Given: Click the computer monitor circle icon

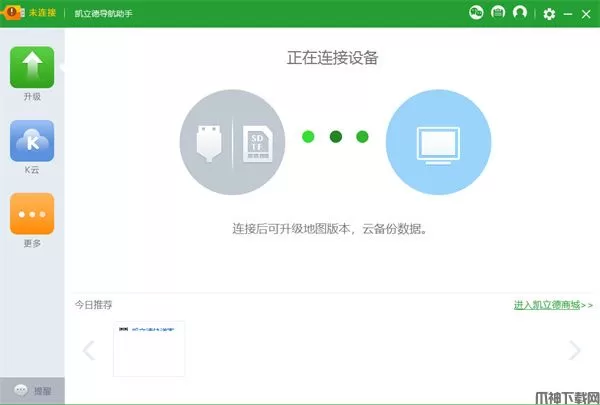Looking at the screenshot, I should 438,142.
